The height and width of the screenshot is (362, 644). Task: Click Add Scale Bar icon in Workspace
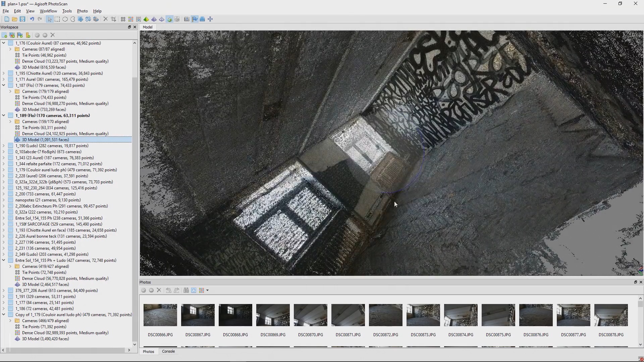(28, 35)
